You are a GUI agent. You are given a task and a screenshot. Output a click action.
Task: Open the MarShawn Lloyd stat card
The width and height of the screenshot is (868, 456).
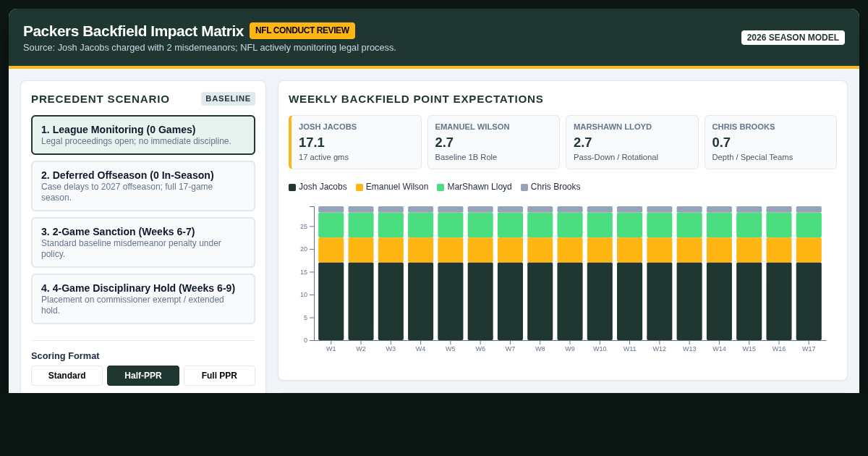point(632,143)
